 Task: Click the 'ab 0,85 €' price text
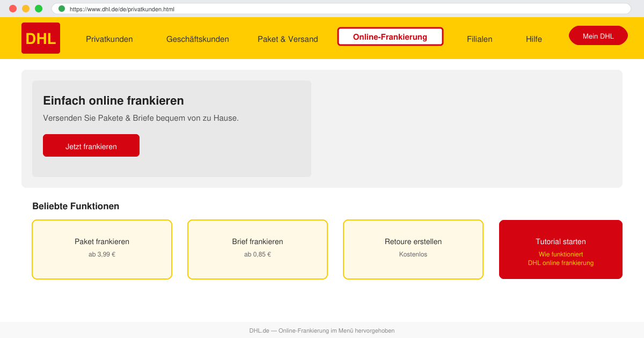coord(258,254)
